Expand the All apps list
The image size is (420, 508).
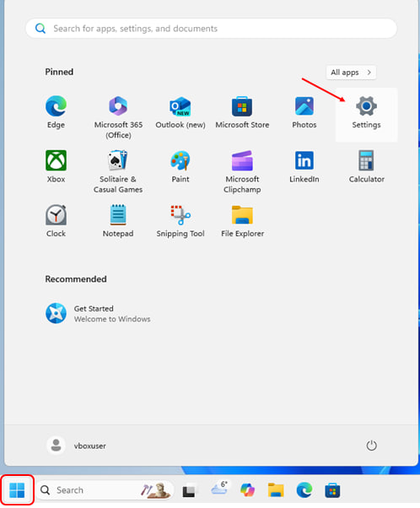(x=351, y=73)
